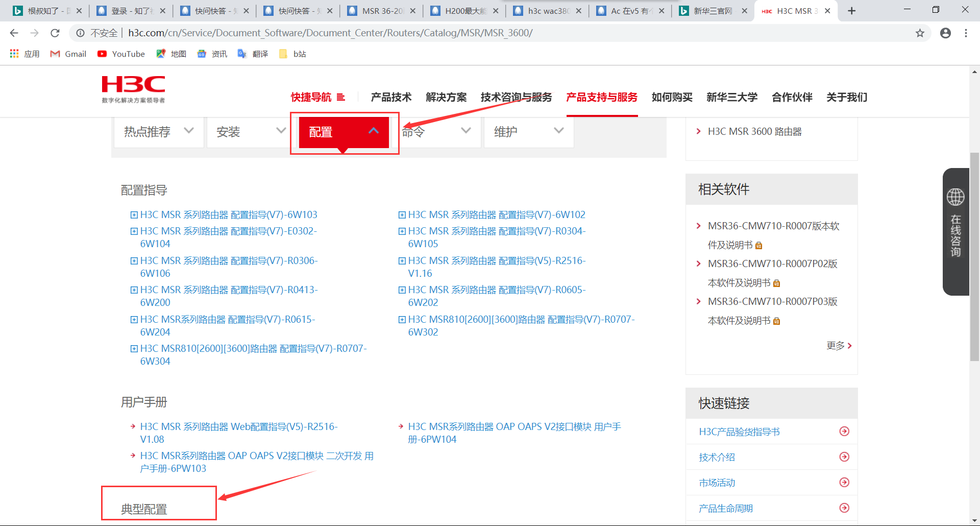Open the 技术咨询与服务 menu
The image size is (980, 526).
(516, 97)
